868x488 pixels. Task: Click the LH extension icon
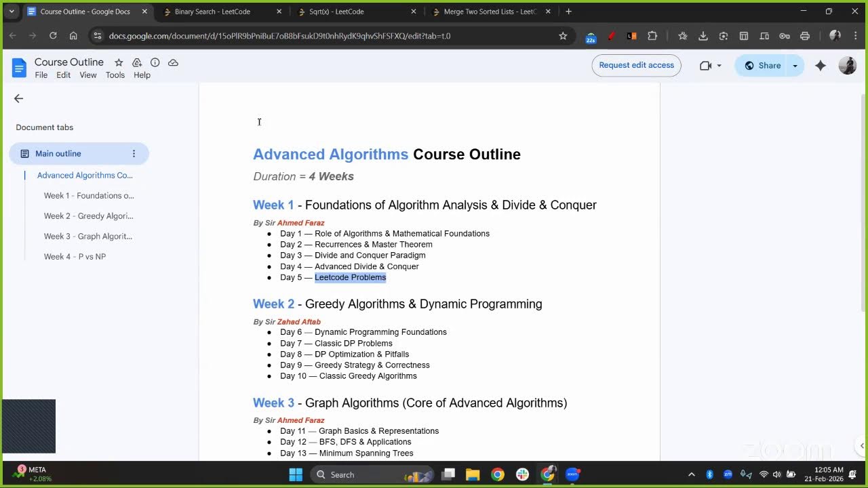632,36
